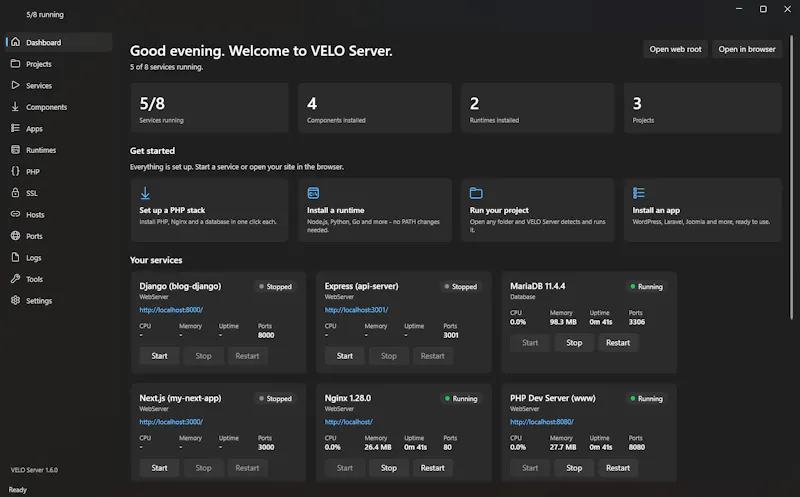The image size is (800, 497).
Task: Open the Services page
Action: click(59, 85)
